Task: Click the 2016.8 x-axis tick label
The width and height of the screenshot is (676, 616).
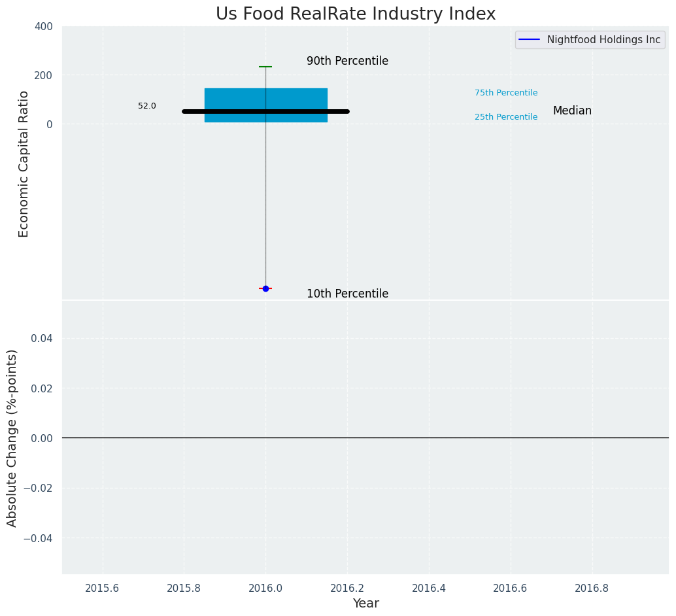Action: click(592, 588)
